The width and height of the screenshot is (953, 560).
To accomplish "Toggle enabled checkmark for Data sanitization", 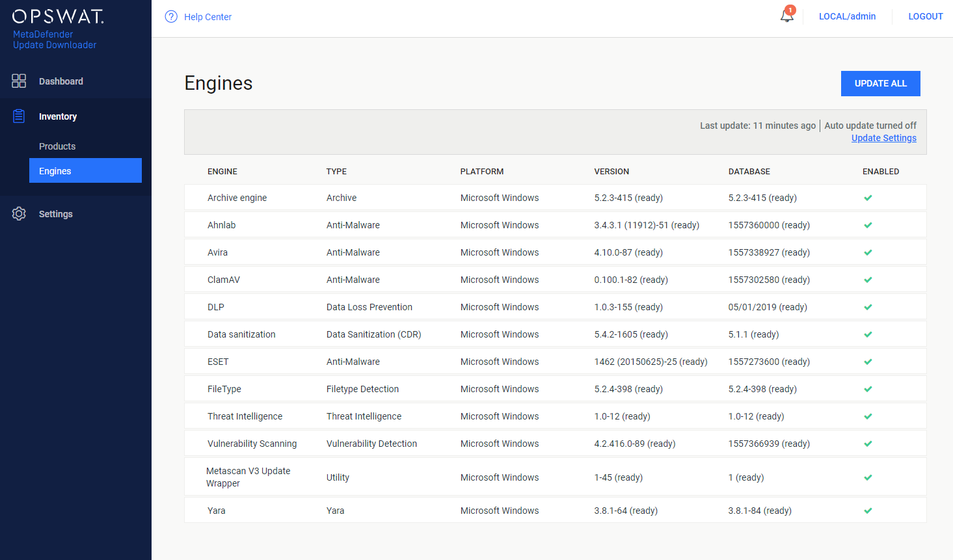I will (x=868, y=334).
